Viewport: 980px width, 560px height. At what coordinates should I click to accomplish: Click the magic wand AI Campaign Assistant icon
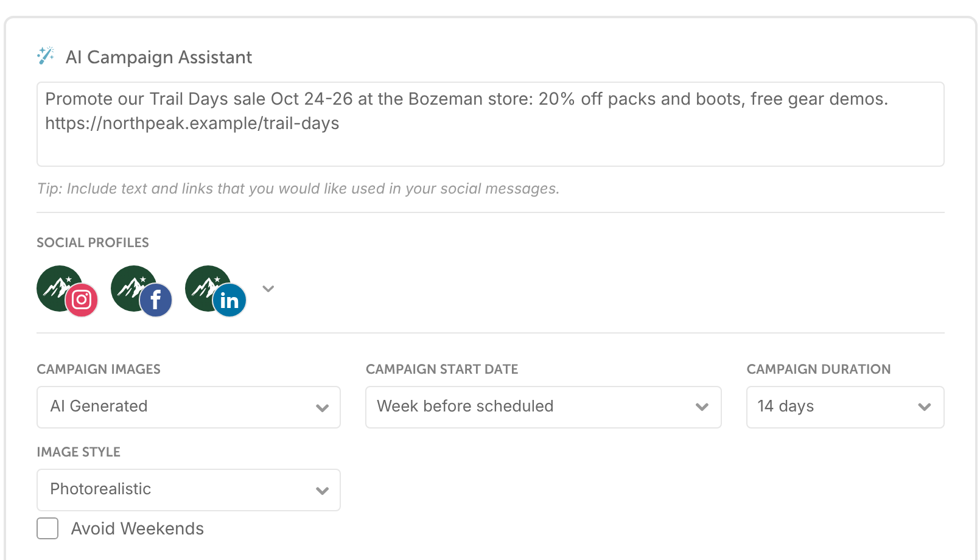tap(46, 55)
